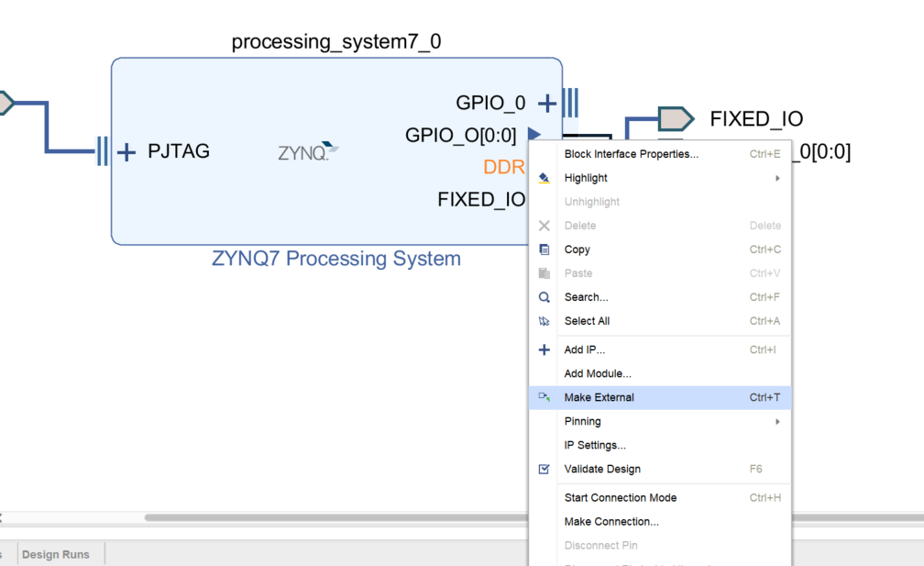Choose Start Connection Mode from menu
Image resolution: width=924 pixels, height=566 pixels.
[x=620, y=497]
